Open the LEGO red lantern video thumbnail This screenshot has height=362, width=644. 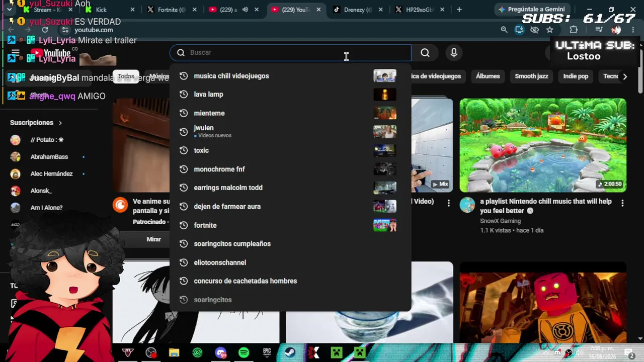click(543, 302)
